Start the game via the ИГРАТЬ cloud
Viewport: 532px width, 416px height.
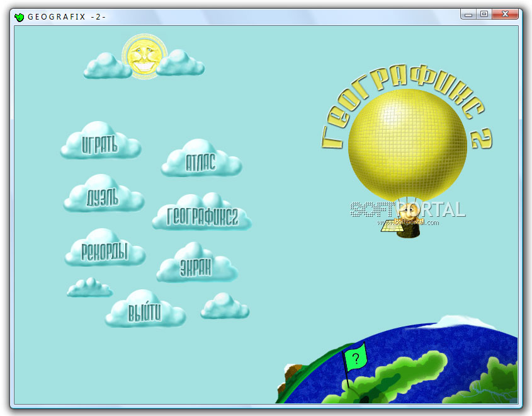101,141
